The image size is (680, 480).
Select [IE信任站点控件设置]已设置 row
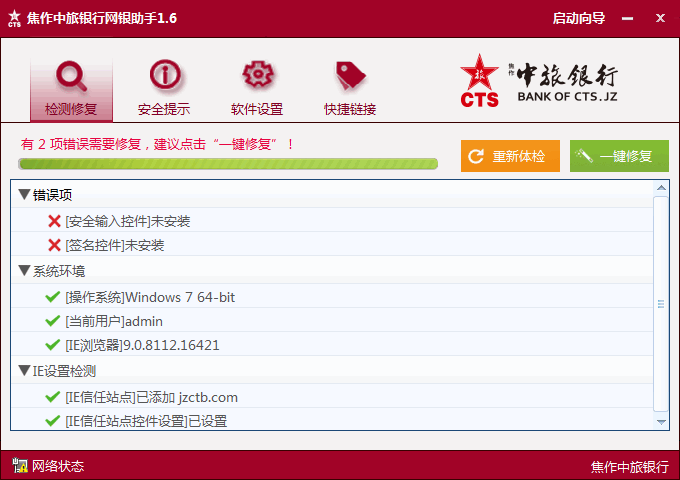tap(332, 420)
